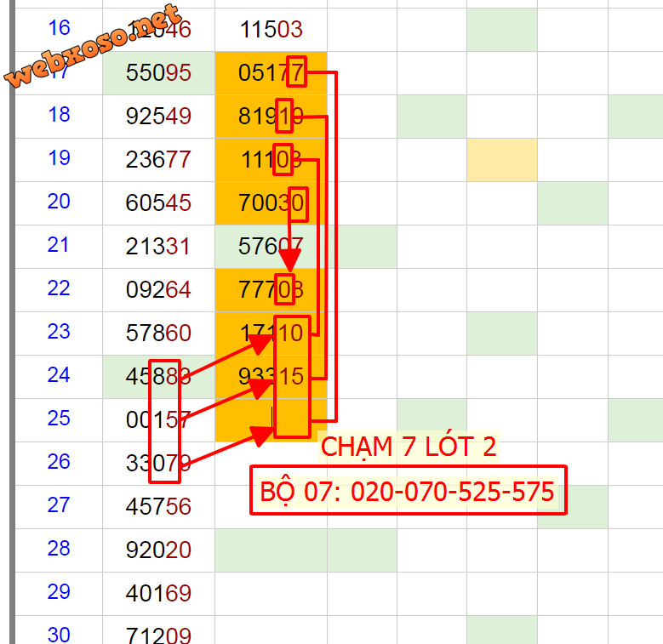This screenshot has height=644, width=663.
Task: Select row number 18 cell
Action: (59, 117)
